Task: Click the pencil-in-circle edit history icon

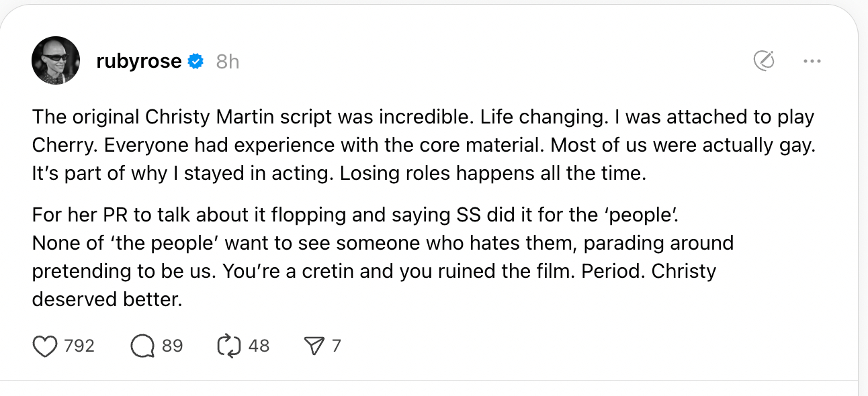Action: [764, 61]
